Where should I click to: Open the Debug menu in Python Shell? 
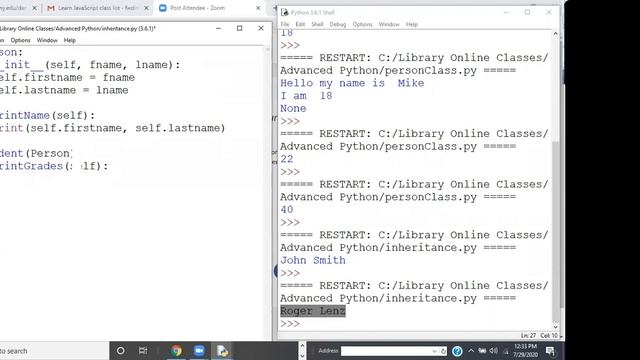point(338,24)
